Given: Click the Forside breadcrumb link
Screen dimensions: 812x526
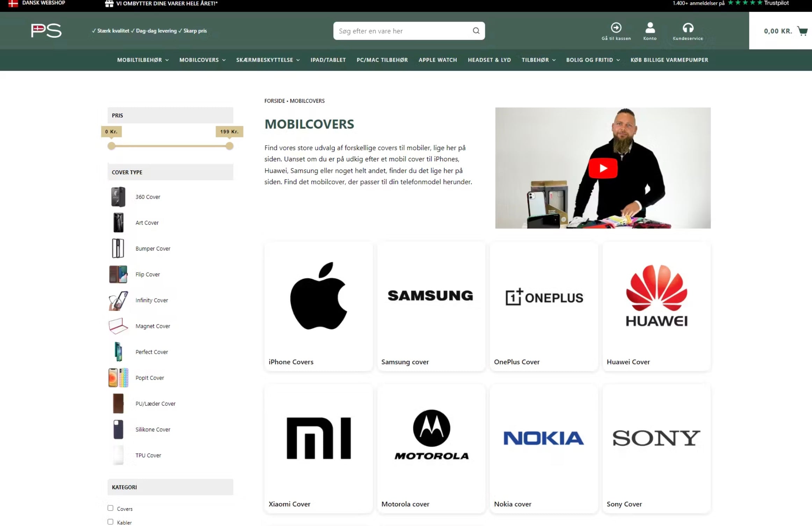Looking at the screenshot, I should [x=274, y=101].
